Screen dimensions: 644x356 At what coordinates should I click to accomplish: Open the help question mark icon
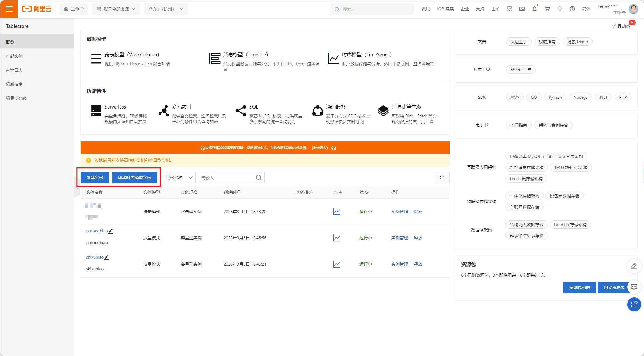(572, 9)
